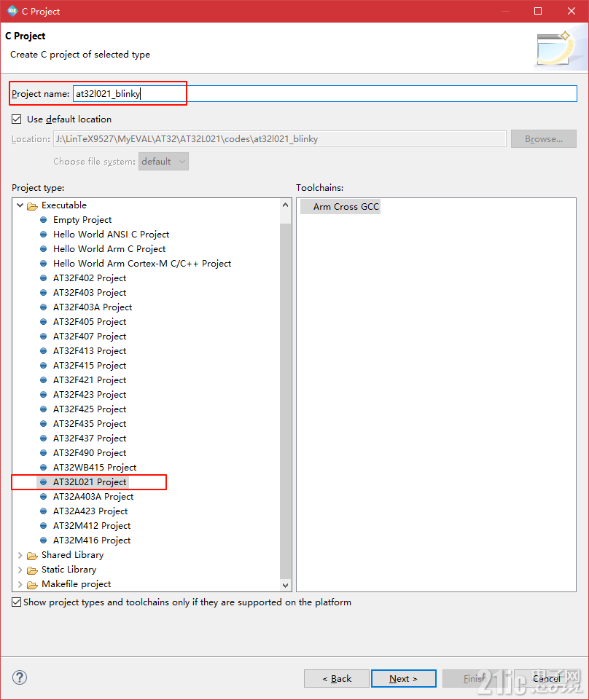This screenshot has height=700, width=589.
Task: Select the Executable folder icon
Action: pyautogui.click(x=32, y=206)
